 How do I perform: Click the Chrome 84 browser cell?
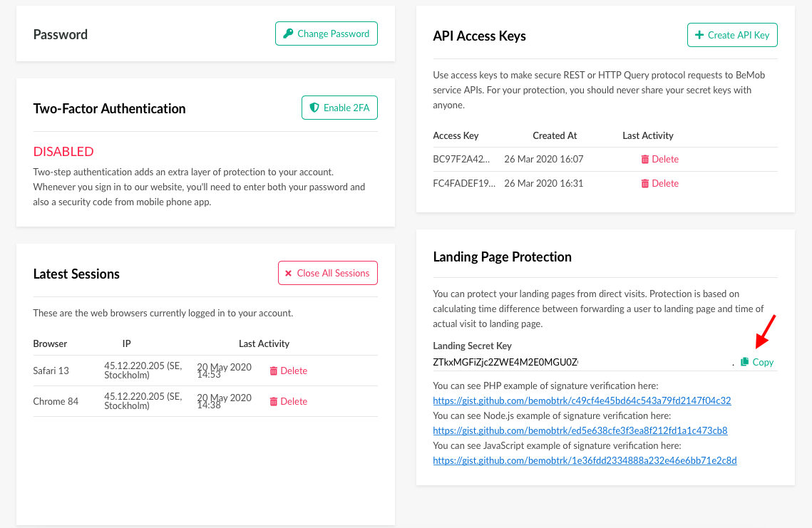tap(56, 401)
